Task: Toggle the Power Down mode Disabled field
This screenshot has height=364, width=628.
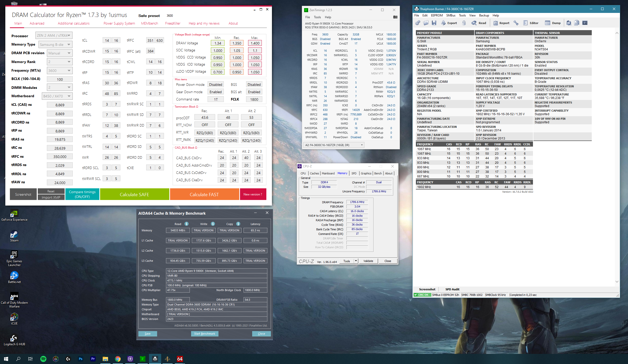Action: click(215, 85)
